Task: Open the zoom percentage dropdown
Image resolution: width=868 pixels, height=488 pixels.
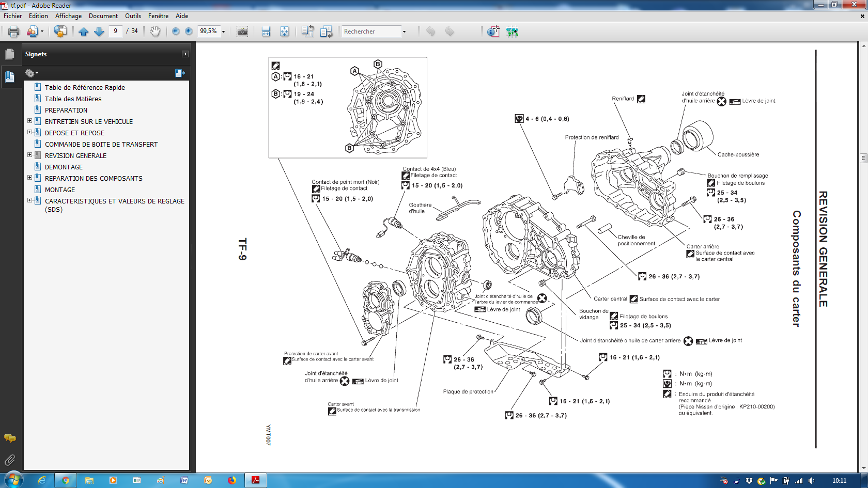Action: pos(224,32)
